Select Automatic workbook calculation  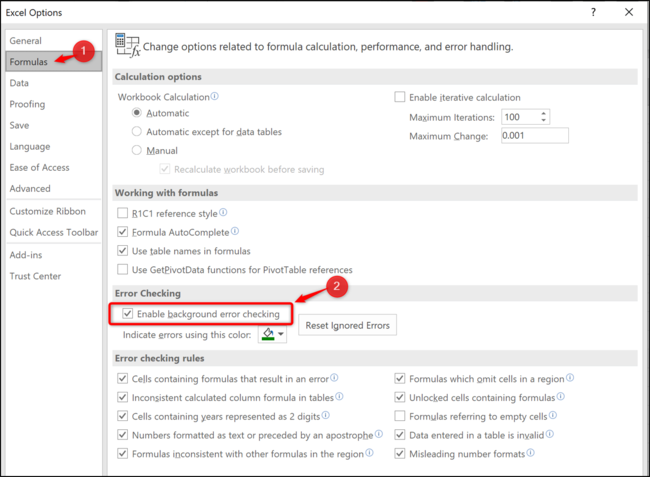137,113
